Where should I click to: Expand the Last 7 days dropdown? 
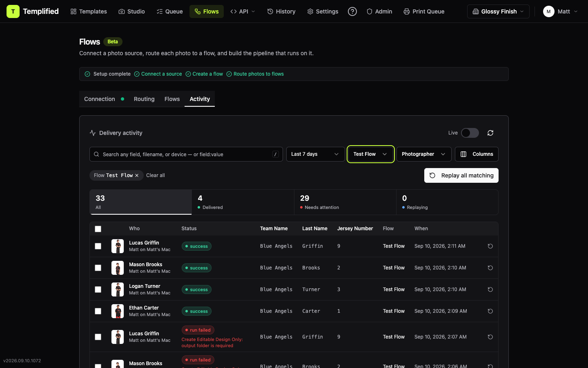coord(315,154)
